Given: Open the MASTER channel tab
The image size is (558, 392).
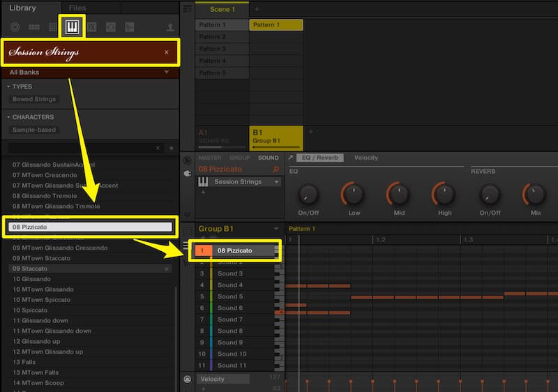Looking at the screenshot, I should [x=210, y=158].
